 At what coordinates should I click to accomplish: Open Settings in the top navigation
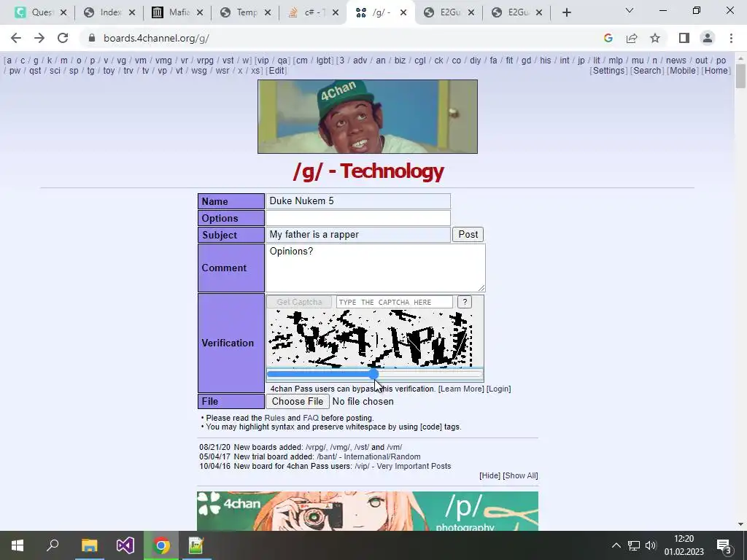pos(608,71)
